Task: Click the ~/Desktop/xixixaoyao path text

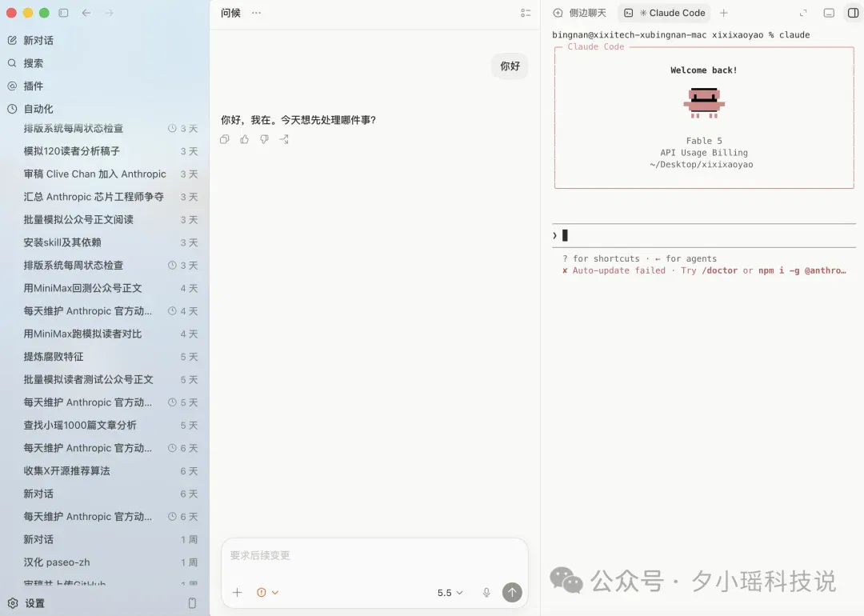Action: click(x=701, y=165)
